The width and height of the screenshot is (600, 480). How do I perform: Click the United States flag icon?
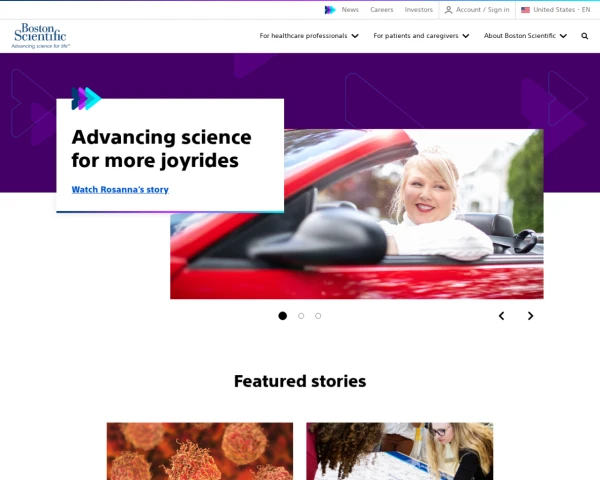tap(525, 10)
